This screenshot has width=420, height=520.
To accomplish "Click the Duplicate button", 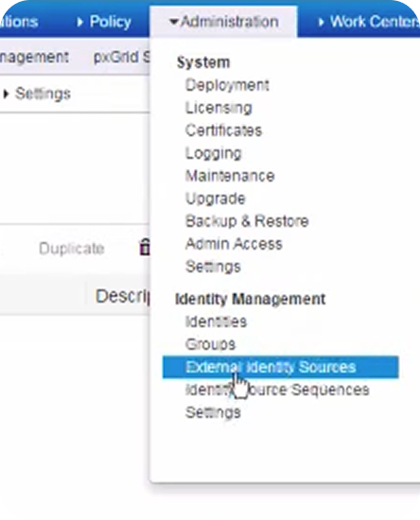I will point(71,249).
